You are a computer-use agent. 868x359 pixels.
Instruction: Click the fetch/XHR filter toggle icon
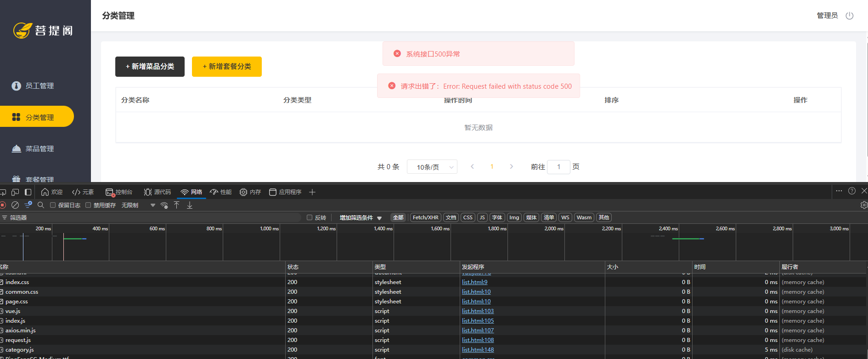point(28,205)
